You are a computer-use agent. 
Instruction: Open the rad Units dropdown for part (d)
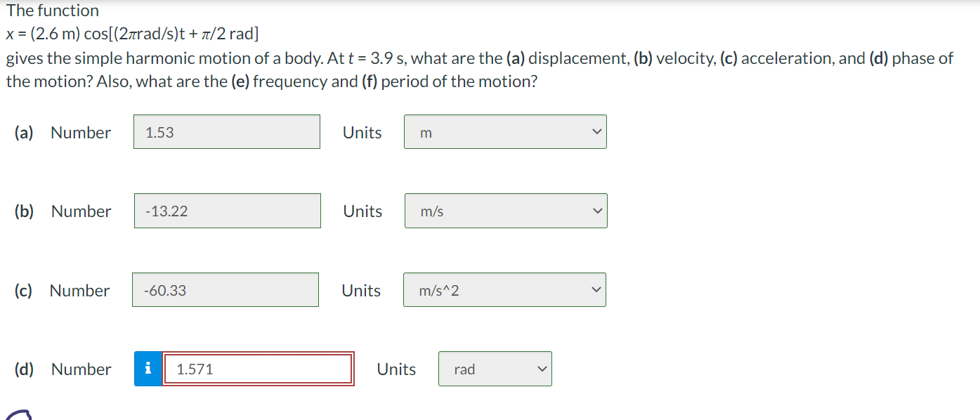pos(495,368)
